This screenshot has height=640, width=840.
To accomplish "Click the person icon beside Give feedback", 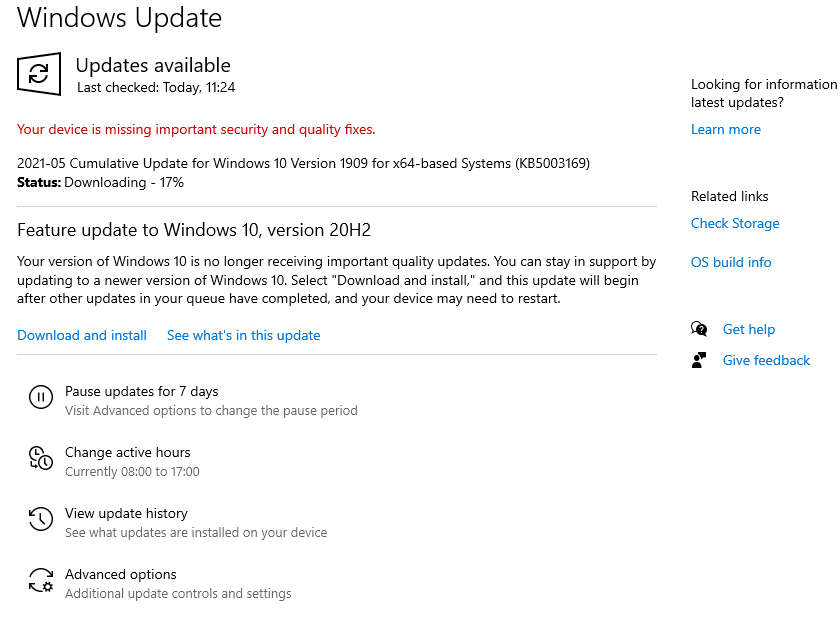I will pyautogui.click(x=699, y=359).
